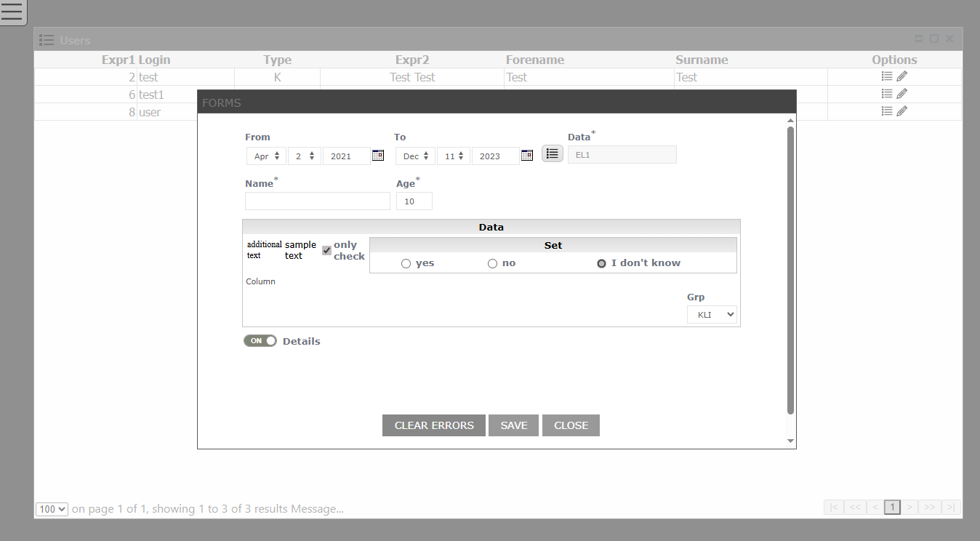Turn off the Details toggle switch
Screen dimensions: 980x541
[x=260, y=341]
